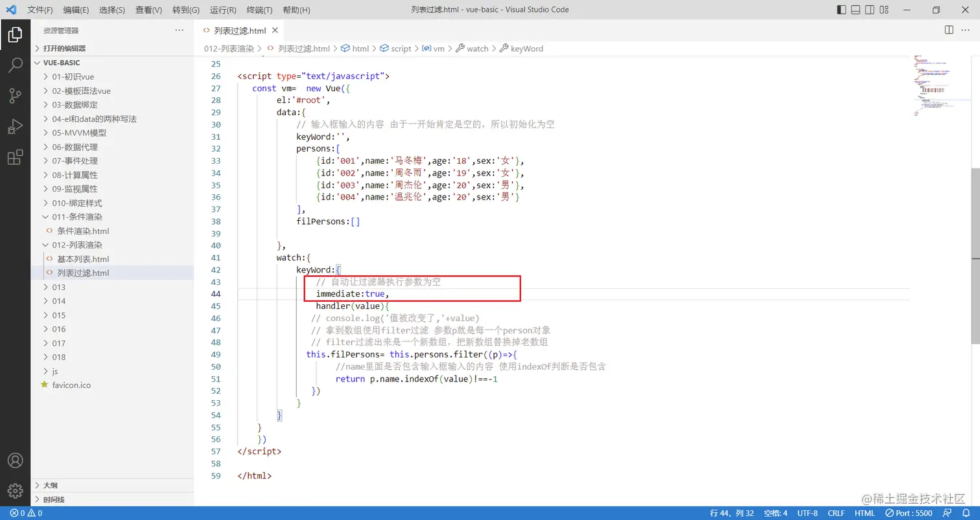Open favicon.ico file
This screenshot has height=520, width=980.
(112, 385)
